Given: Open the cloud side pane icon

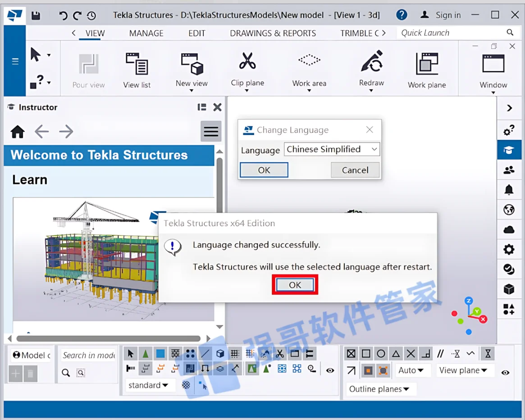Looking at the screenshot, I should tap(509, 230).
